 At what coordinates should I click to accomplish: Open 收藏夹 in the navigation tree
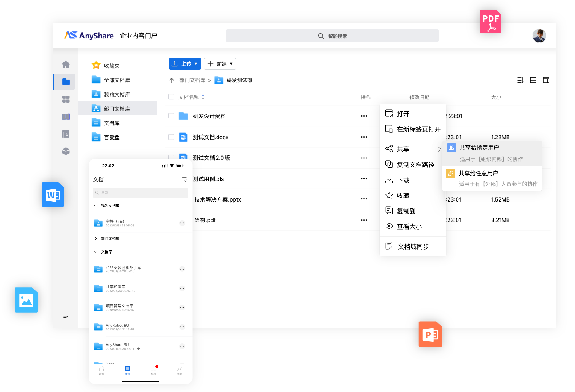click(x=118, y=66)
